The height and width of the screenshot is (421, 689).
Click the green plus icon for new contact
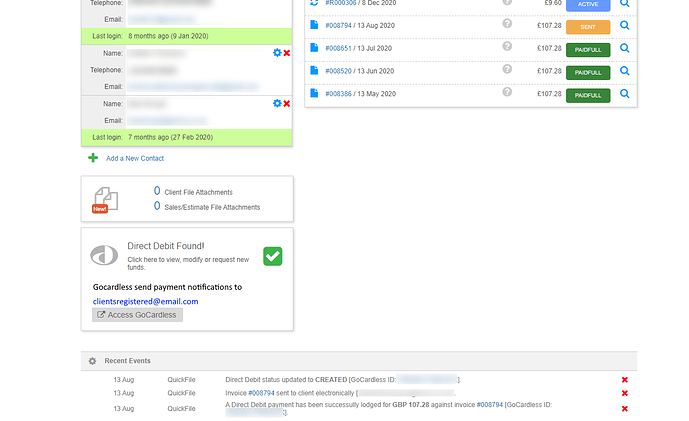[x=93, y=158]
